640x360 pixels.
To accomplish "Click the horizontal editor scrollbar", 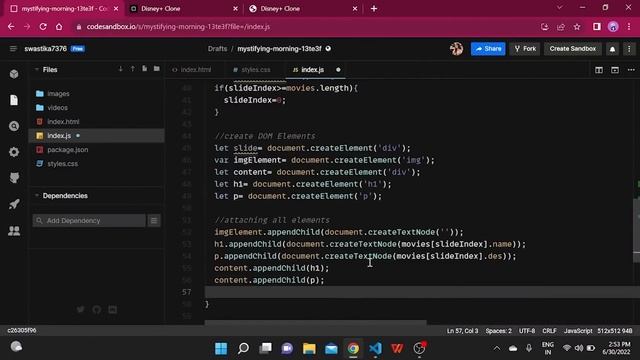I will 316,322.
